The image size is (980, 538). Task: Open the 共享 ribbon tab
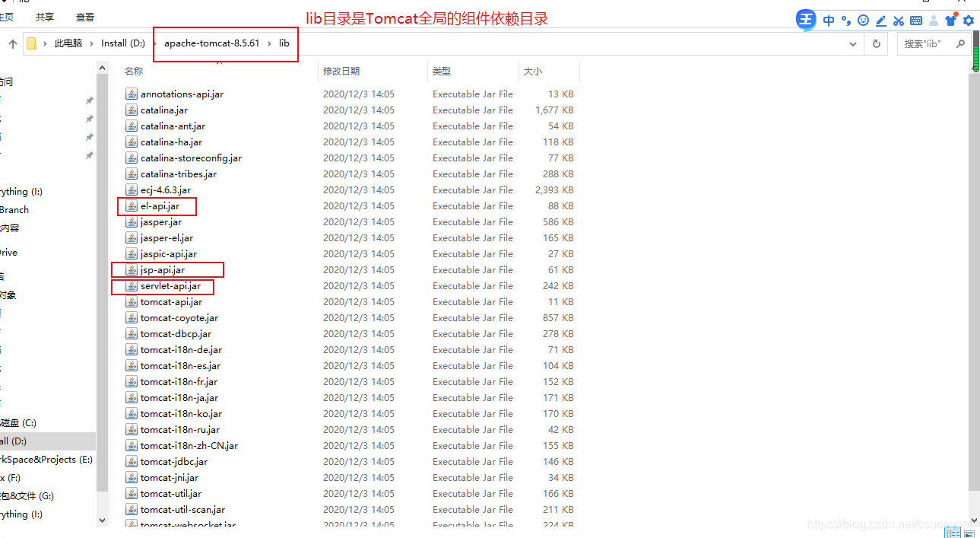coord(45,18)
